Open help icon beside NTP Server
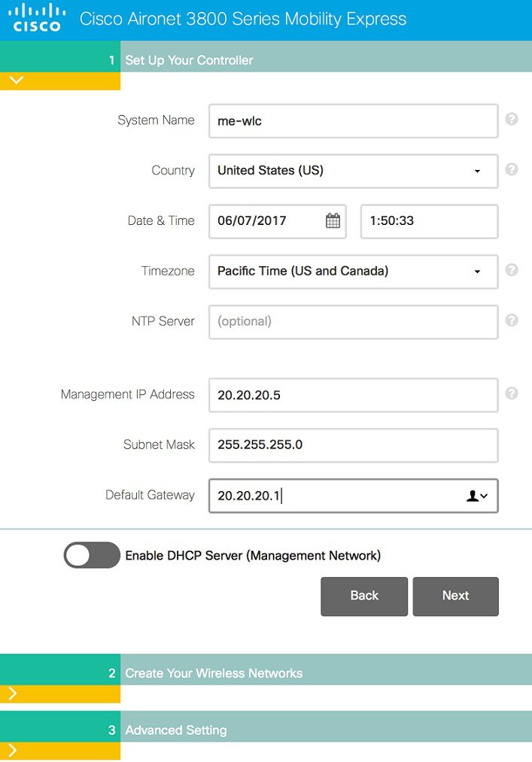The image size is (532, 762). tap(512, 320)
